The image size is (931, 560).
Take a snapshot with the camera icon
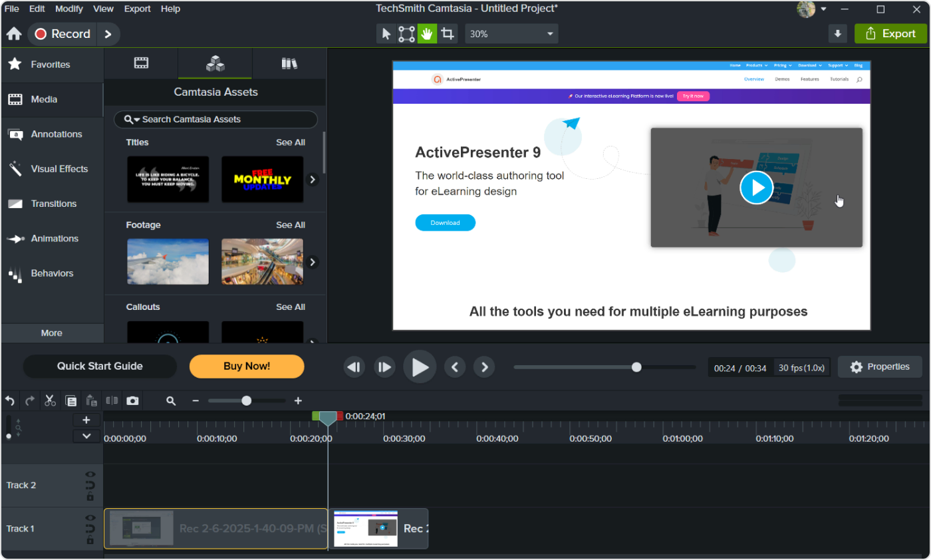[132, 400]
